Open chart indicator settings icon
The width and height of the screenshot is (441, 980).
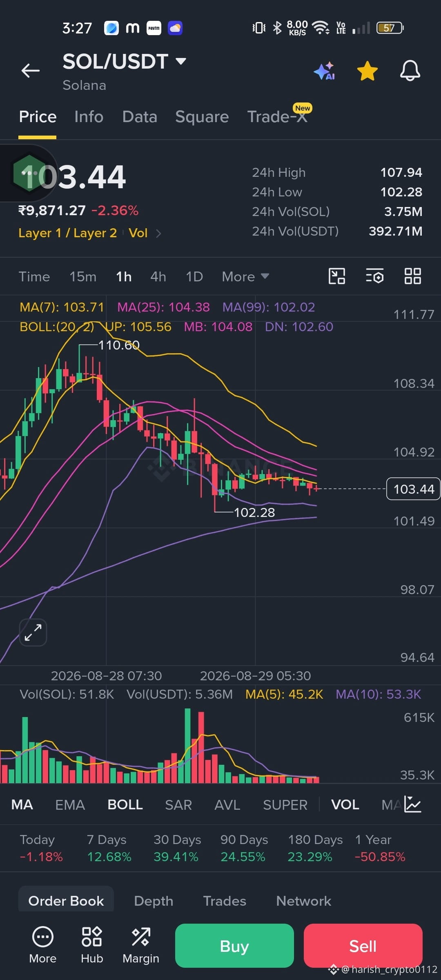click(374, 276)
